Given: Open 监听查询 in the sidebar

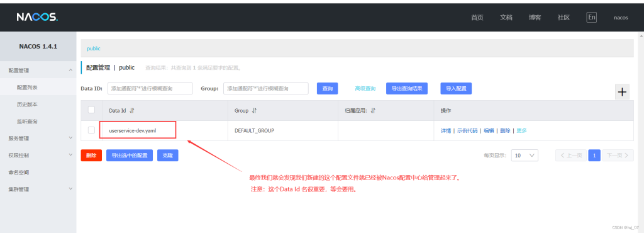Looking at the screenshot, I should (x=27, y=122).
